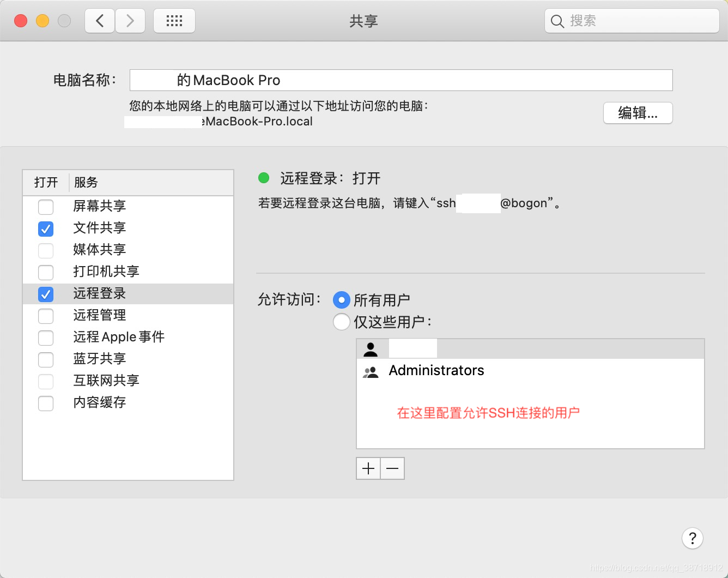
Task: Uncheck the 文件共享 checkbox
Action: pos(46,228)
